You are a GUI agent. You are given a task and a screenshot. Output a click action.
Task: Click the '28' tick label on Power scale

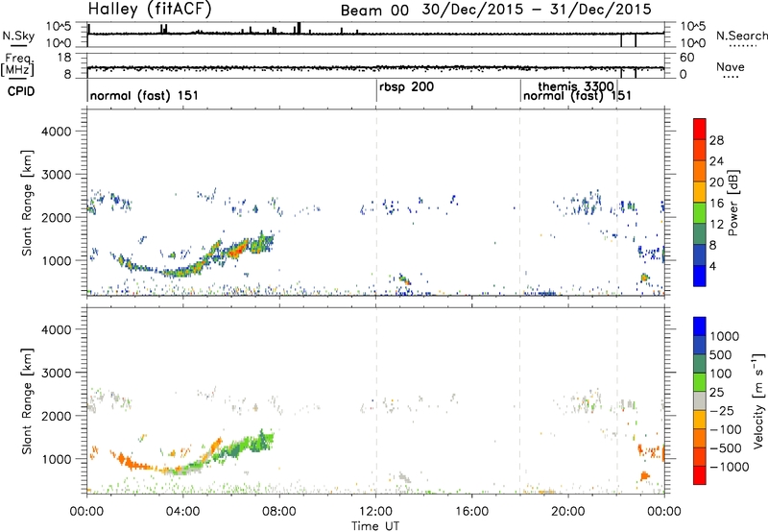[x=716, y=140]
